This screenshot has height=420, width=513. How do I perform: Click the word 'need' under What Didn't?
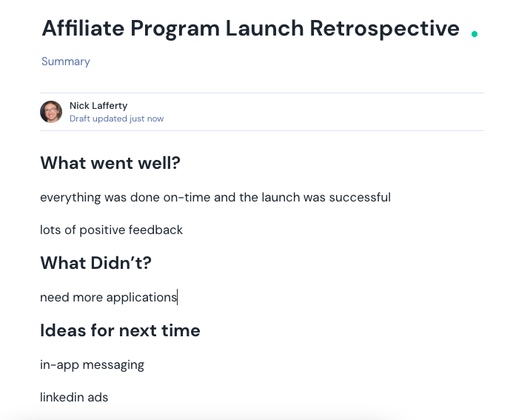click(54, 298)
